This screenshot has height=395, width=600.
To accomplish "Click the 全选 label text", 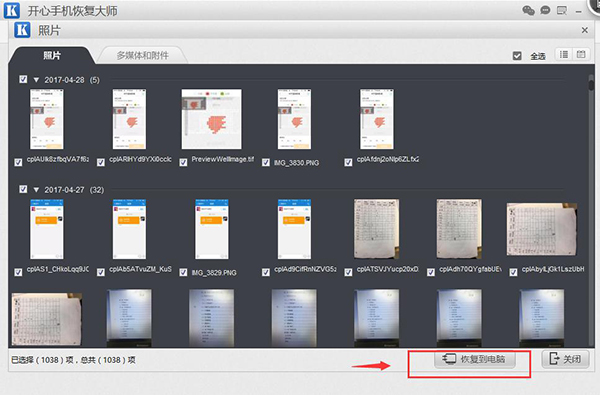I will (x=538, y=56).
